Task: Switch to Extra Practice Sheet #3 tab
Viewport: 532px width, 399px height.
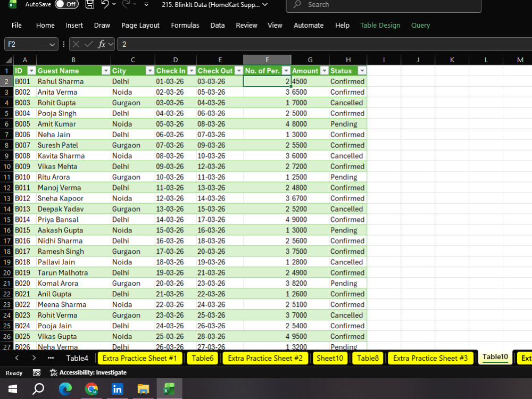Action: click(430, 358)
